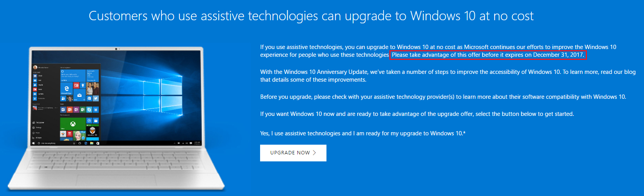
Task: Click the Twitter bird tile
Action: 96,98
